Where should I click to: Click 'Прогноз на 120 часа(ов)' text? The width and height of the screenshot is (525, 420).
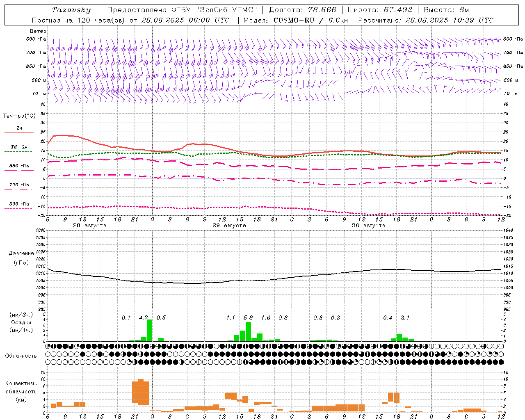[79, 20]
